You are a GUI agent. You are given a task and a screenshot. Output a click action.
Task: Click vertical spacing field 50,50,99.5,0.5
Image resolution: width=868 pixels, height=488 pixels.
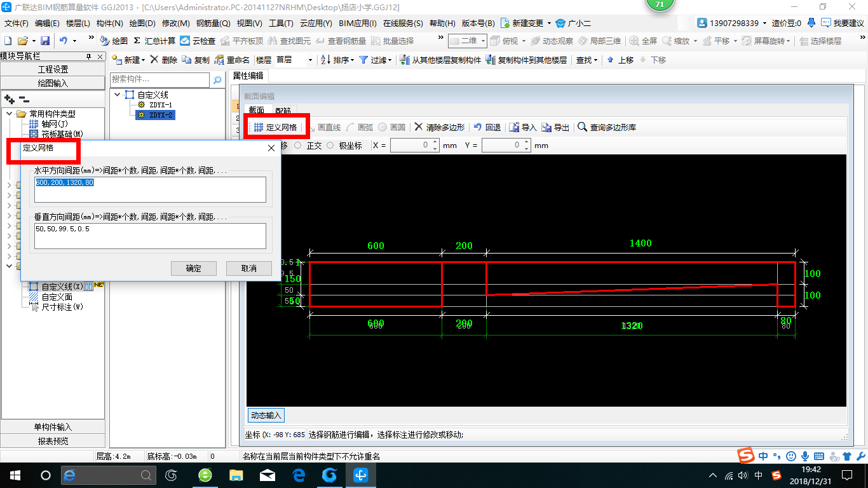(x=150, y=236)
